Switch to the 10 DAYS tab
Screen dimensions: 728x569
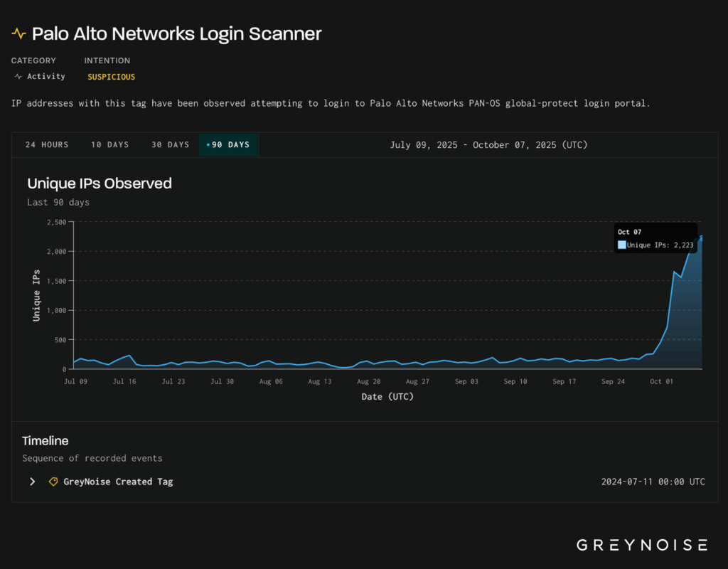tap(110, 145)
